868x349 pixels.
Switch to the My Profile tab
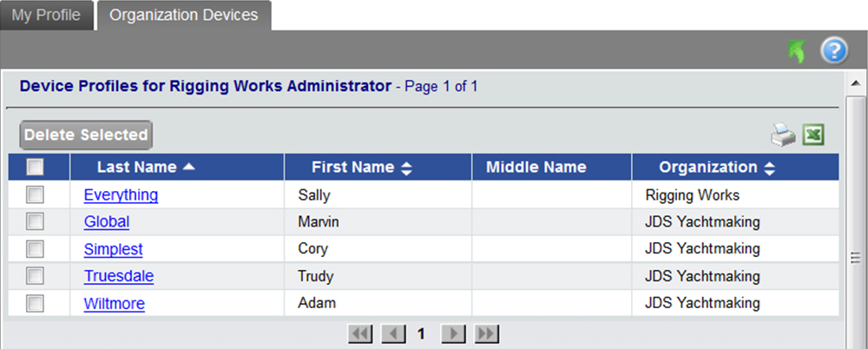46,16
